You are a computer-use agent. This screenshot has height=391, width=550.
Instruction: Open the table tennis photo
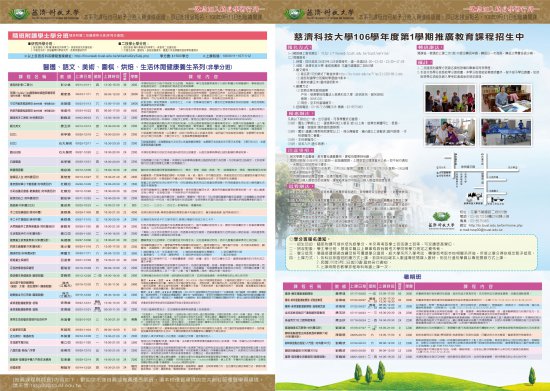click(506, 132)
